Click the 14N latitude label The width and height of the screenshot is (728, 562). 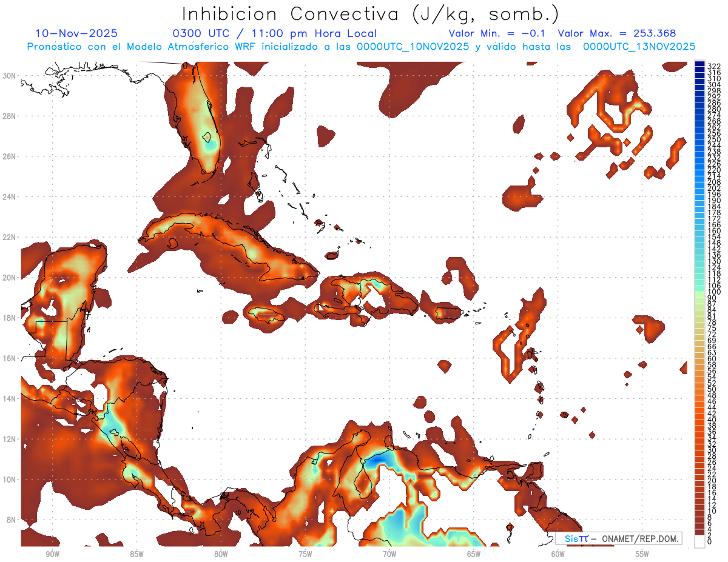(10, 398)
